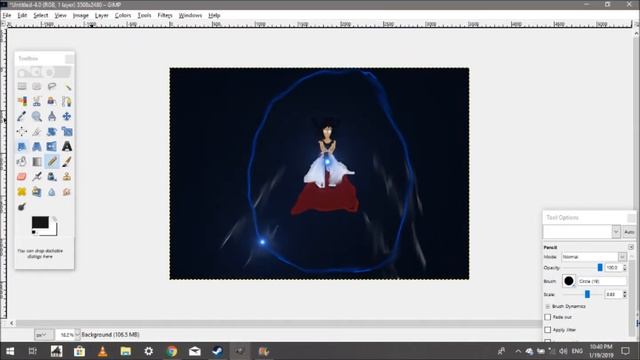Select the Pencil tool
Viewport: 640px width, 360px height.
(52, 161)
